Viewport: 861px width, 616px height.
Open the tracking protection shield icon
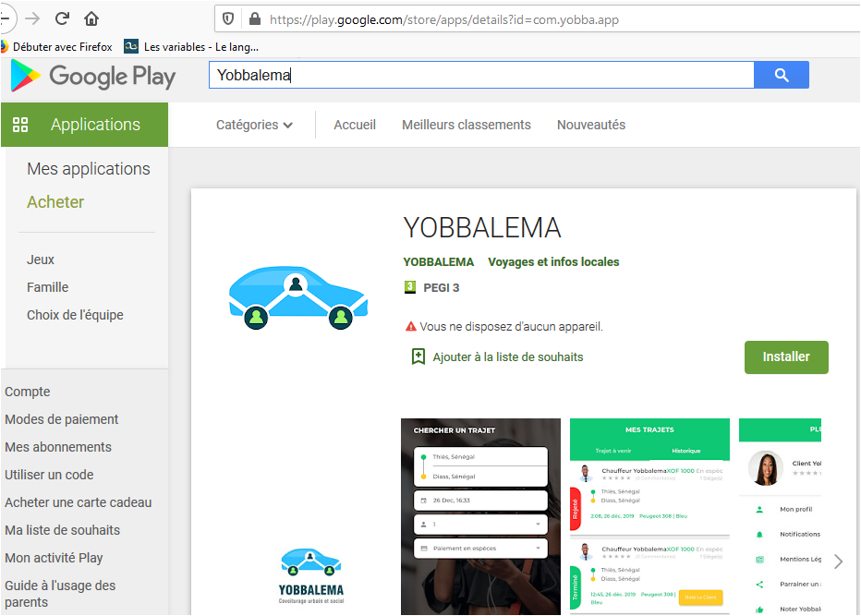228,19
